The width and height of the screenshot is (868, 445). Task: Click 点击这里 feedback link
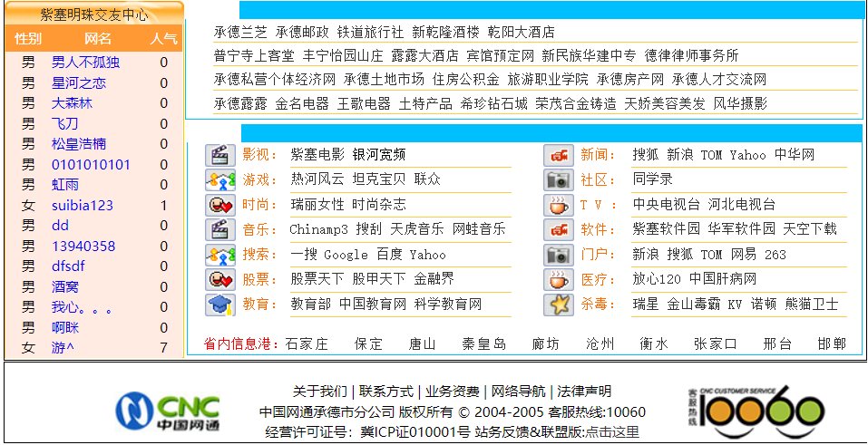tap(612, 432)
